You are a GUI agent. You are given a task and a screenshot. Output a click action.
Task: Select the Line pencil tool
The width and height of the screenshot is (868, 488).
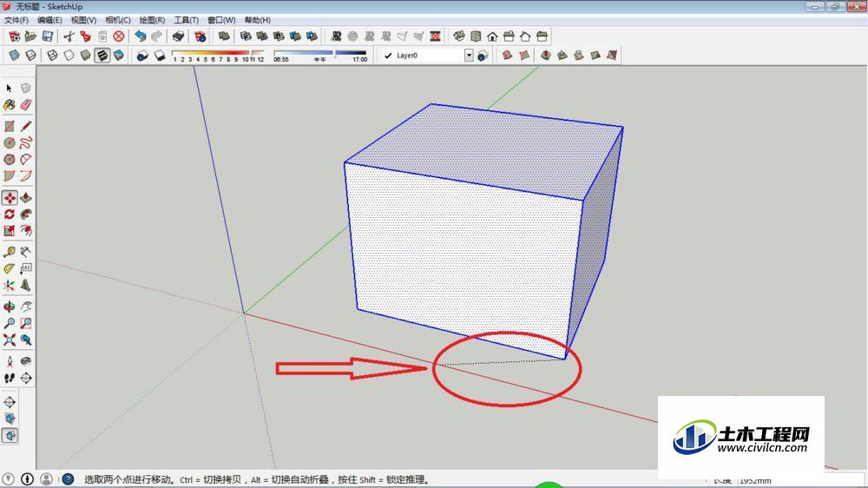coord(25,126)
